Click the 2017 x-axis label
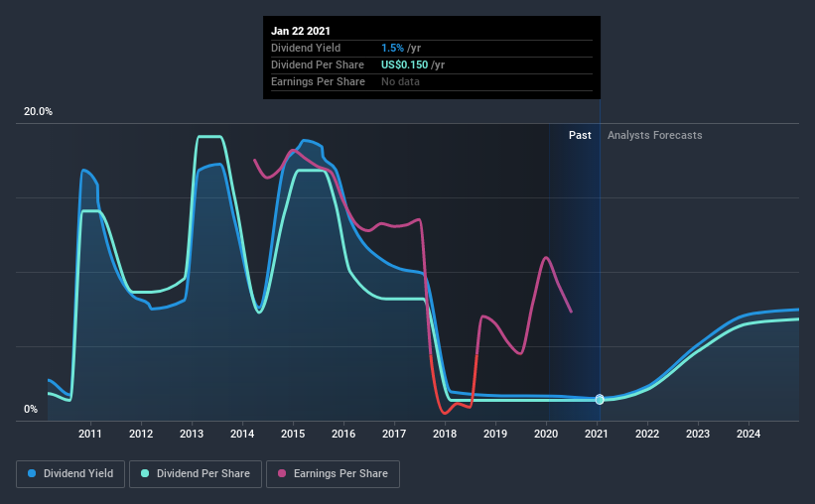This screenshot has width=815, height=504. click(394, 434)
